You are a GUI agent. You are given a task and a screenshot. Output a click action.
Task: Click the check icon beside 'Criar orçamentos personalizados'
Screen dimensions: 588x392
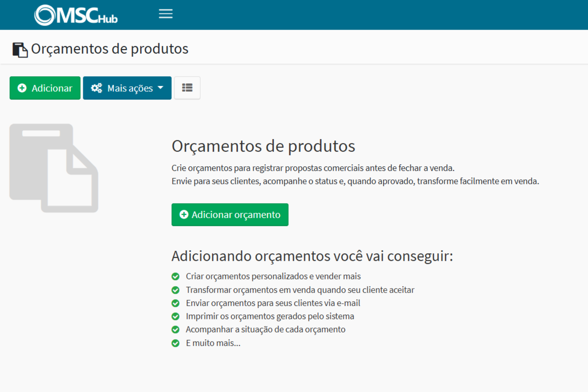[x=176, y=276]
